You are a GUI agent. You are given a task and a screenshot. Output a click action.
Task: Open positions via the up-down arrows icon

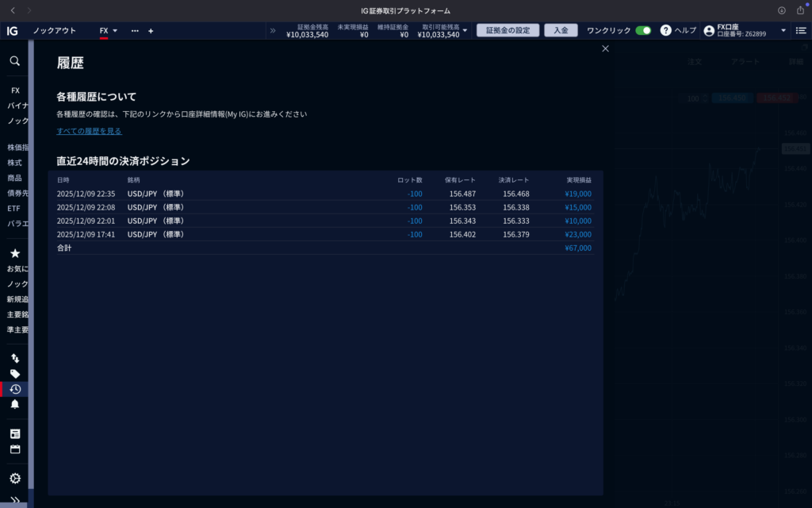[x=14, y=359]
